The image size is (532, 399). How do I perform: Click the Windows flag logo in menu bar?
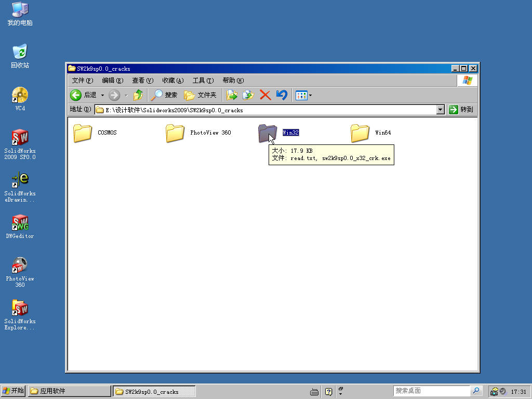coord(467,81)
